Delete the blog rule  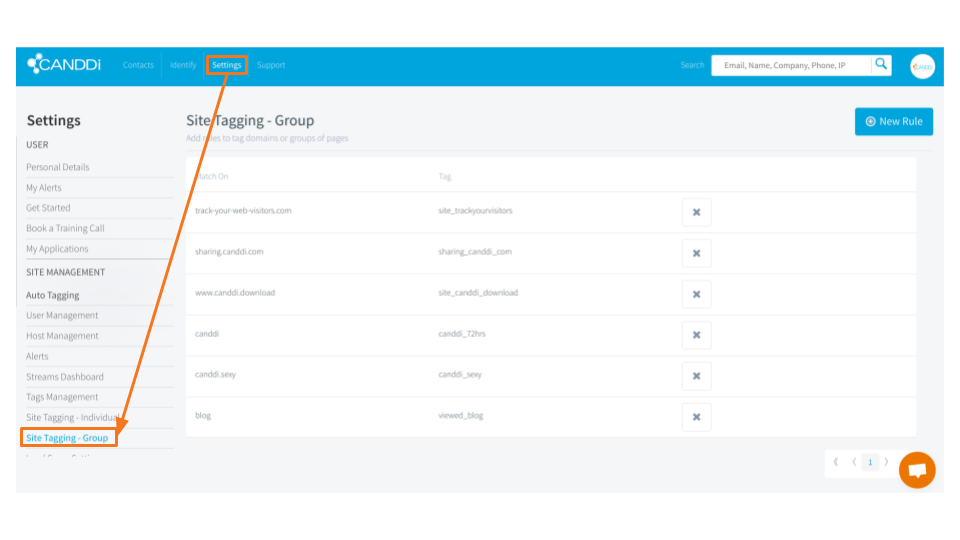(x=696, y=417)
